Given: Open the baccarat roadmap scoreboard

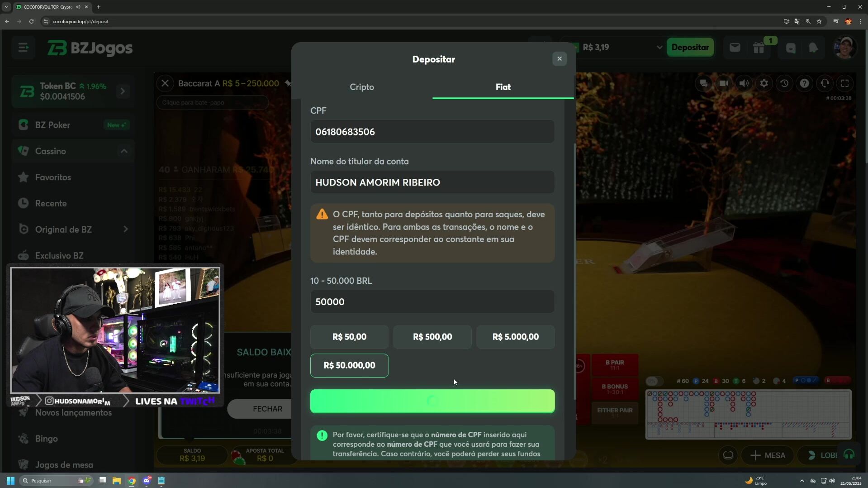Looking at the screenshot, I should (x=748, y=415).
